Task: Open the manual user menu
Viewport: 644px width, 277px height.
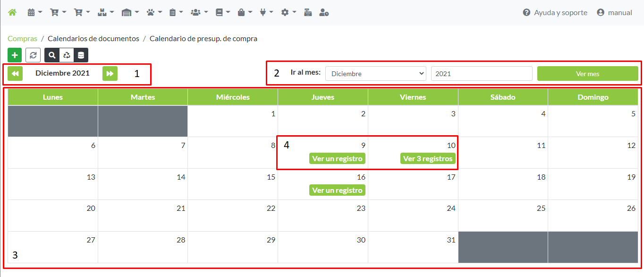Action: click(x=614, y=13)
